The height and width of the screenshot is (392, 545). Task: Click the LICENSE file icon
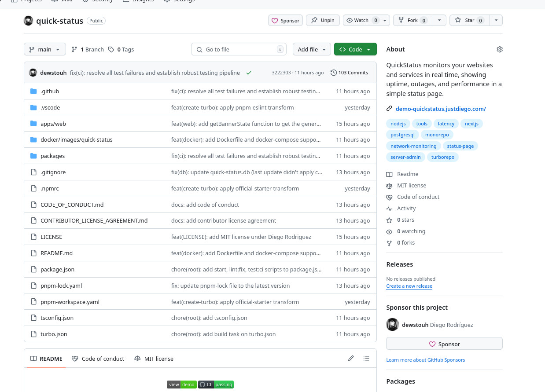coord(33,237)
